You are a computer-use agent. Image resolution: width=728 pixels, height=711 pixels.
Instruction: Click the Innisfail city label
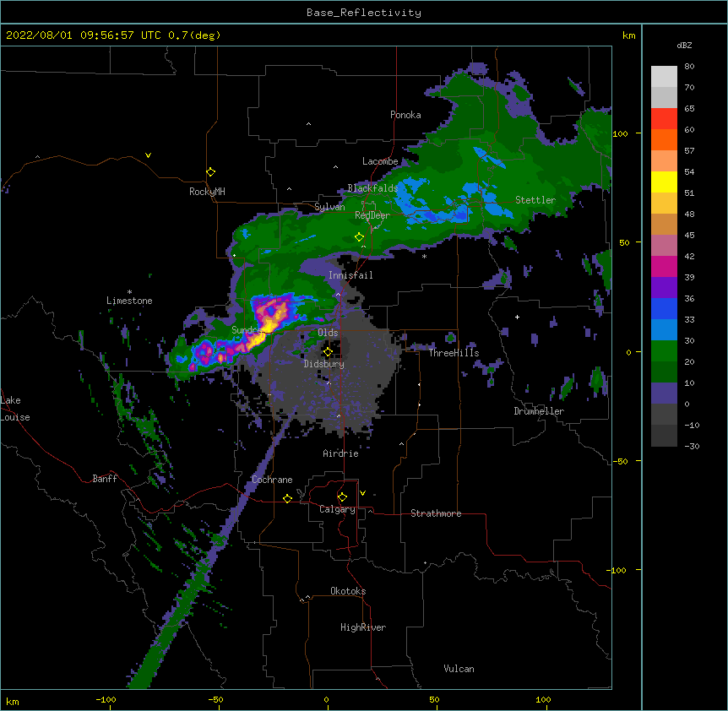pos(350,275)
